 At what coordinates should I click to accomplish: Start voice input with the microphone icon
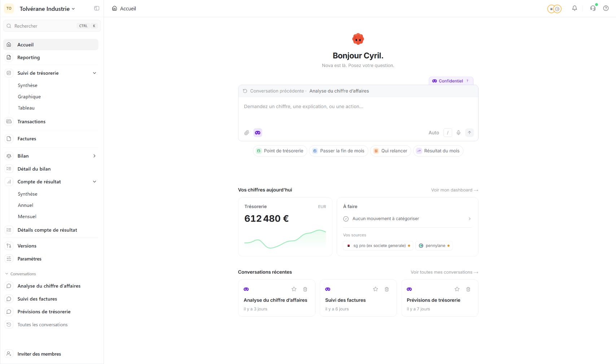[458, 133]
